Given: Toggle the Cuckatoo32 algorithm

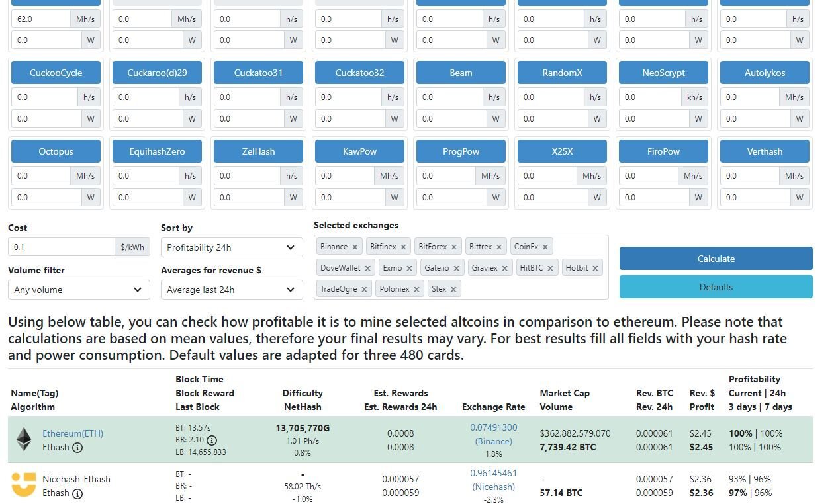Looking at the screenshot, I should click(x=359, y=73).
